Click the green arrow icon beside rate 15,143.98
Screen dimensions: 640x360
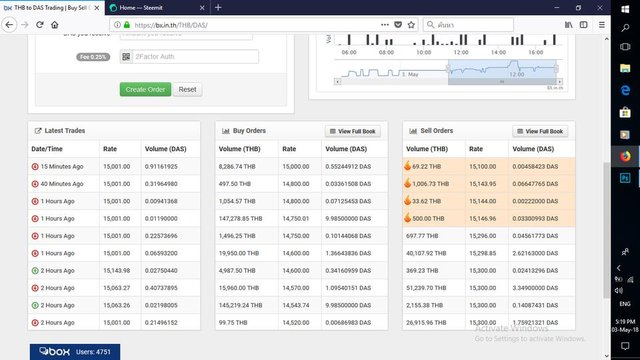35,271
